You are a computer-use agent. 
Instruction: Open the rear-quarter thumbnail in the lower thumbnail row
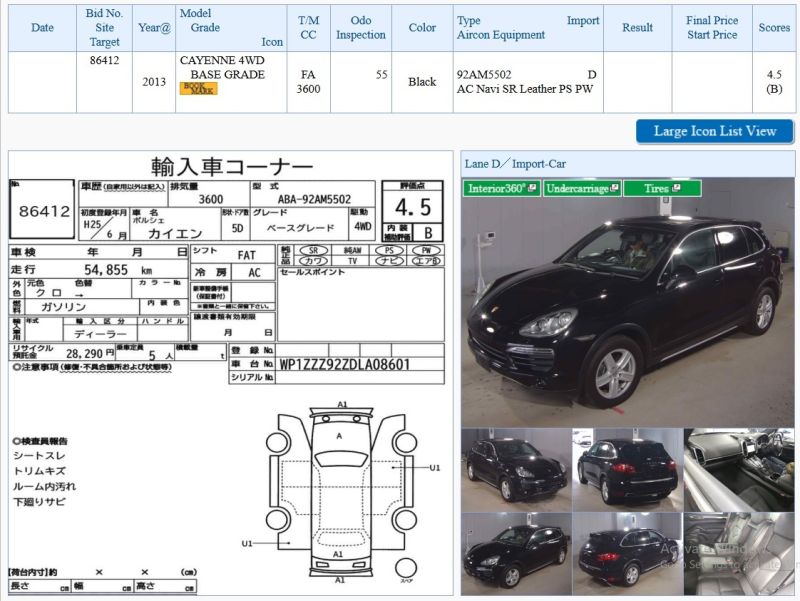pos(628,554)
